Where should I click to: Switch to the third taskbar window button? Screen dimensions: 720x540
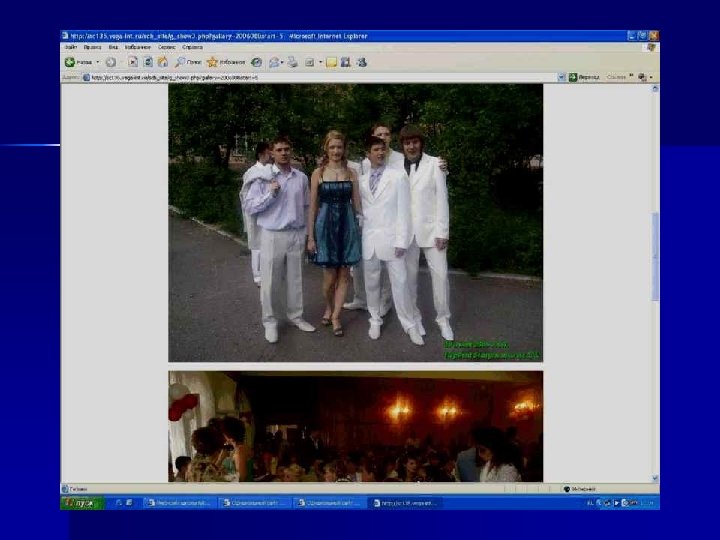tap(330, 503)
